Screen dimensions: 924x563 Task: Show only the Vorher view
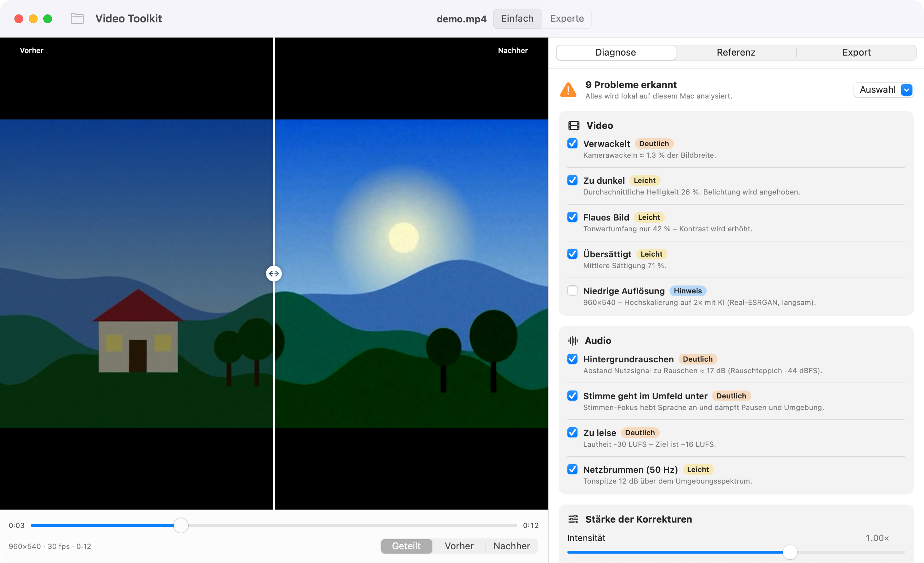459,546
